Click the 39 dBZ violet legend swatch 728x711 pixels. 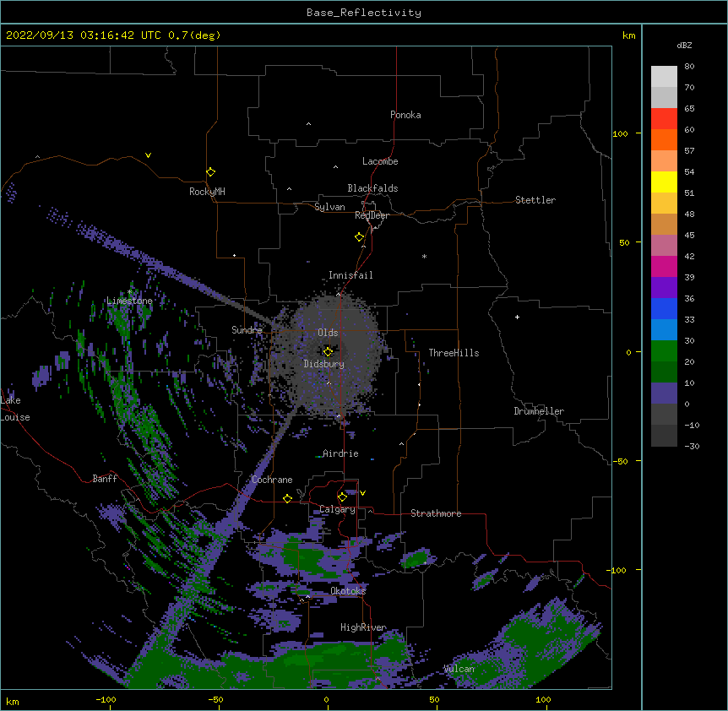click(x=664, y=287)
